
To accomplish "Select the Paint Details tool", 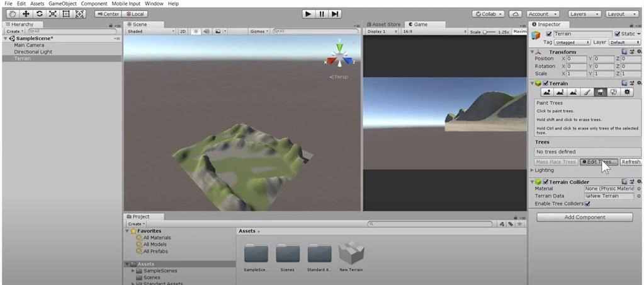I will 614,92.
